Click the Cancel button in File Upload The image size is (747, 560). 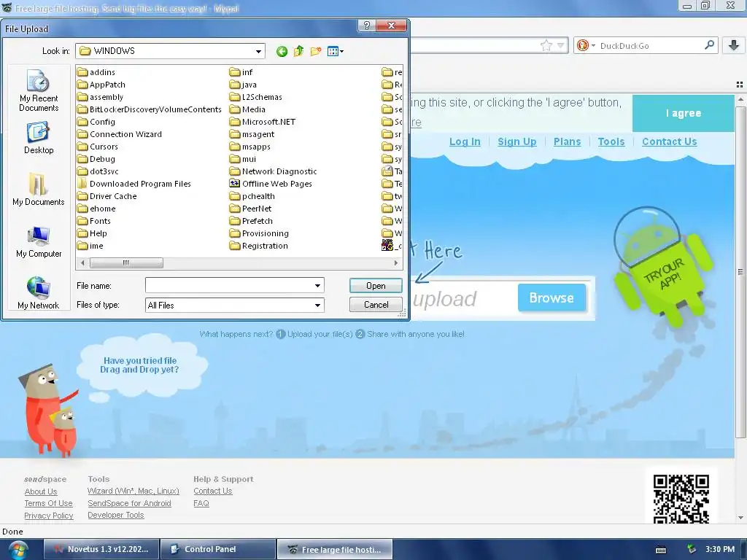[376, 304]
